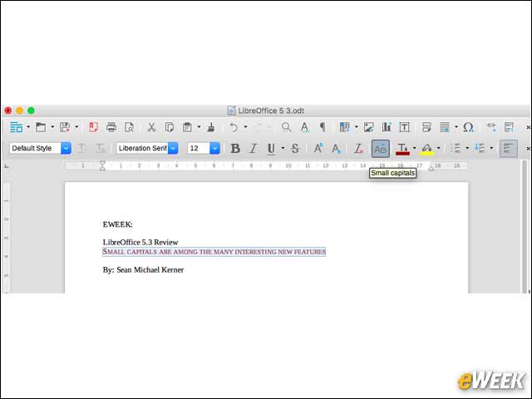Insert footnote icon

(x=509, y=127)
